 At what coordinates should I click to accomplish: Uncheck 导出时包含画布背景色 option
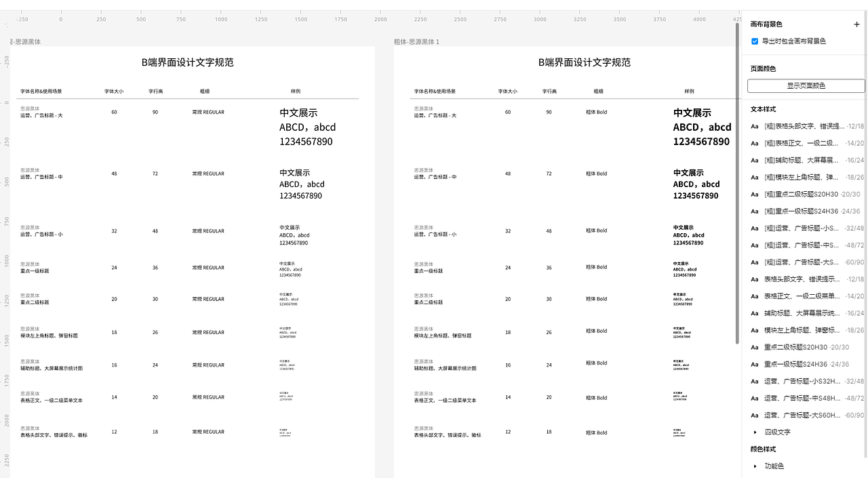(754, 41)
